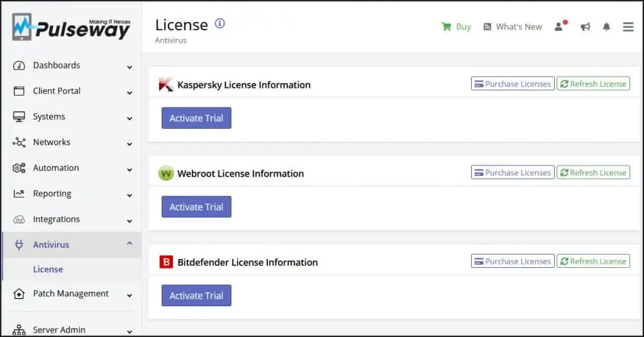Activate the Kaspersky trial
The height and width of the screenshot is (337, 644).
[x=196, y=118]
